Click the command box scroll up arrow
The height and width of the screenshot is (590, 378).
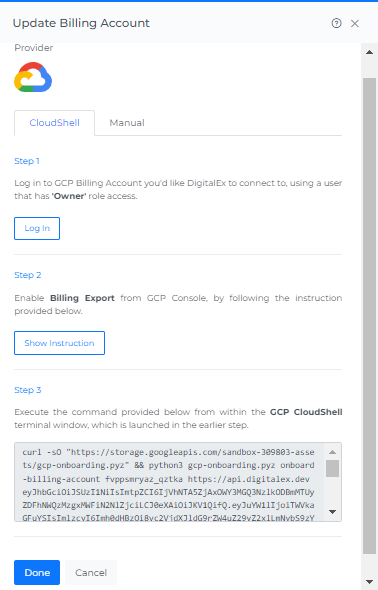pos(332,452)
